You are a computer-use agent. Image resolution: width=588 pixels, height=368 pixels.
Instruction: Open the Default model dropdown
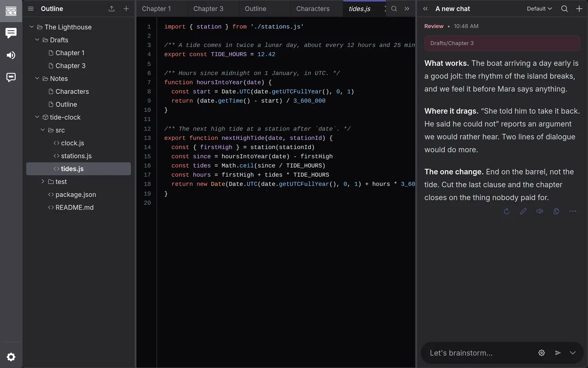pyautogui.click(x=539, y=9)
